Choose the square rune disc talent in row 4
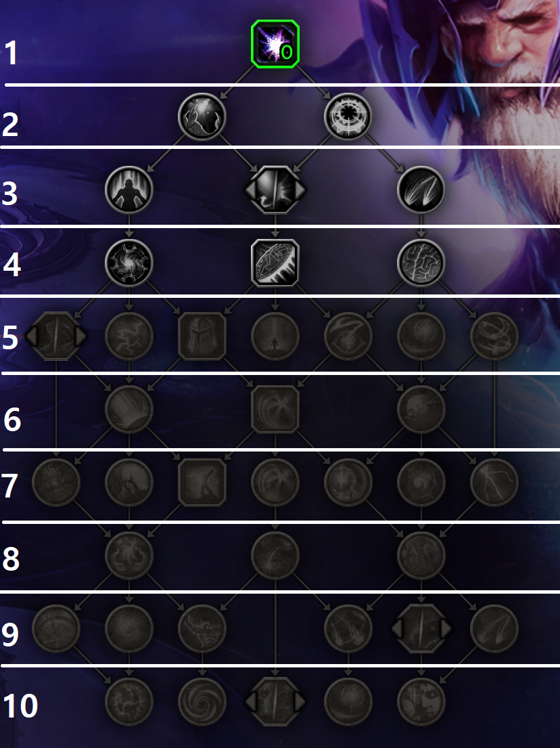The height and width of the screenshot is (748, 560). pyautogui.click(x=275, y=263)
